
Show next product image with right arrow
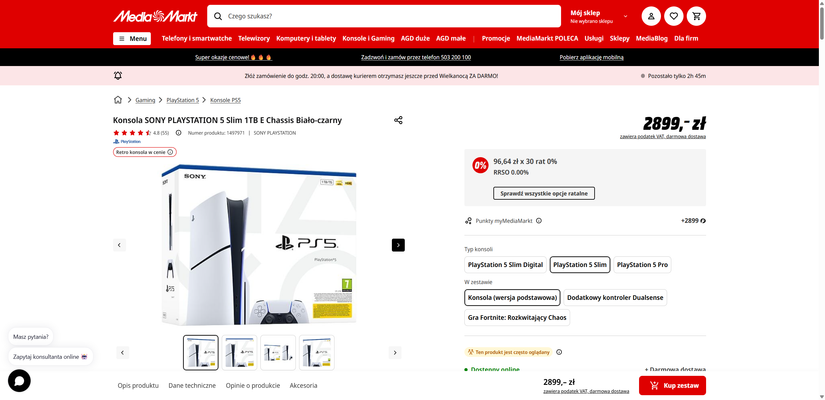coord(398,245)
